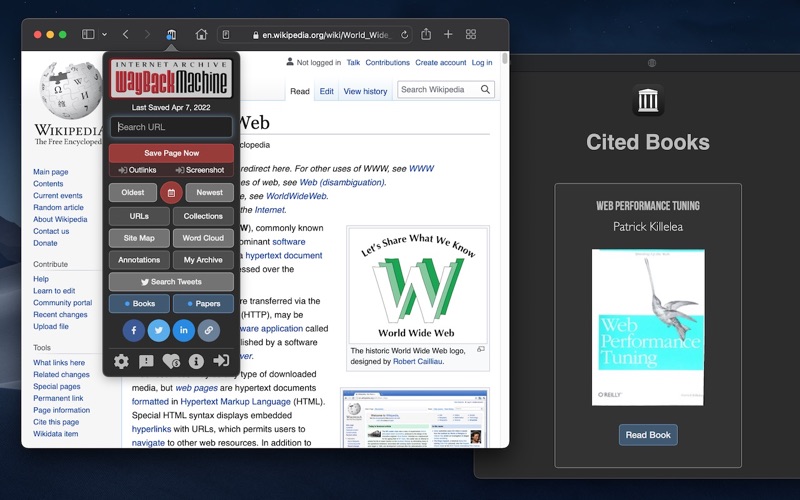Open the Talk link
This screenshot has height=500, width=800.
(353, 63)
